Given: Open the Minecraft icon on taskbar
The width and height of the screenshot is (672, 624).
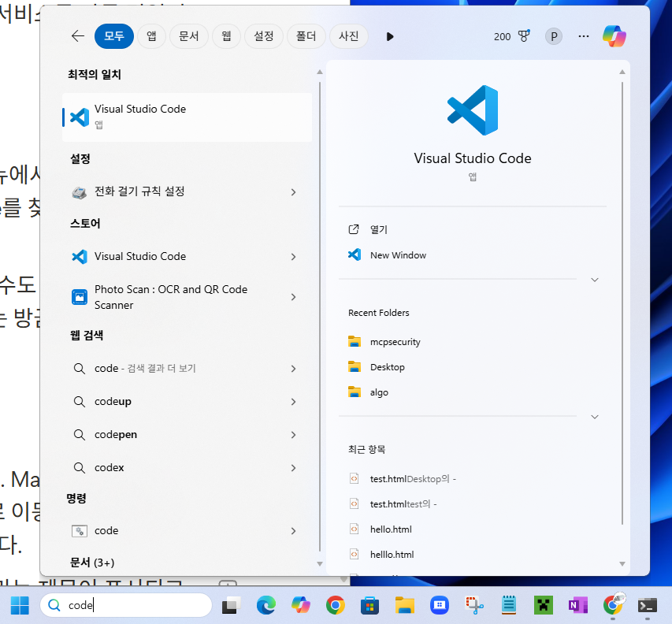Looking at the screenshot, I should pos(543,605).
